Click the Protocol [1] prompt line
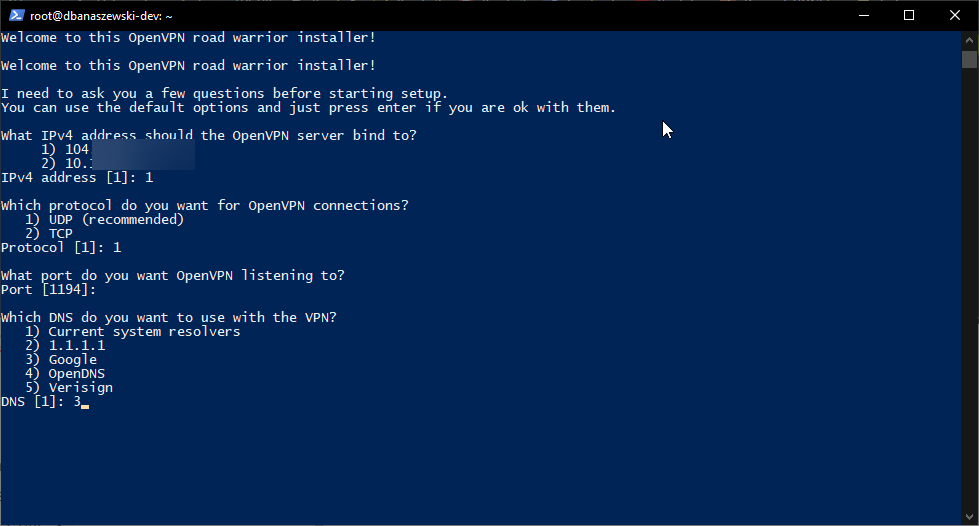This screenshot has height=526, width=979. tap(60, 247)
